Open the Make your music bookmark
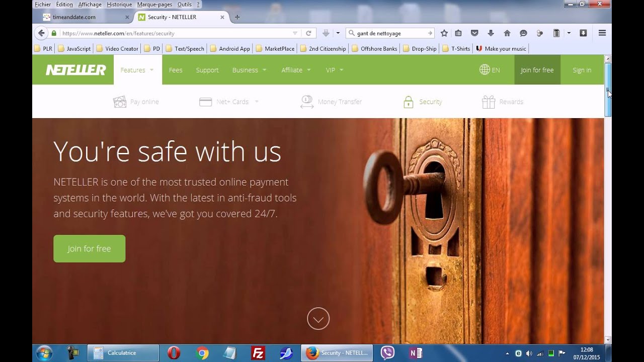Image resolution: width=644 pixels, height=362 pixels. (501, 49)
